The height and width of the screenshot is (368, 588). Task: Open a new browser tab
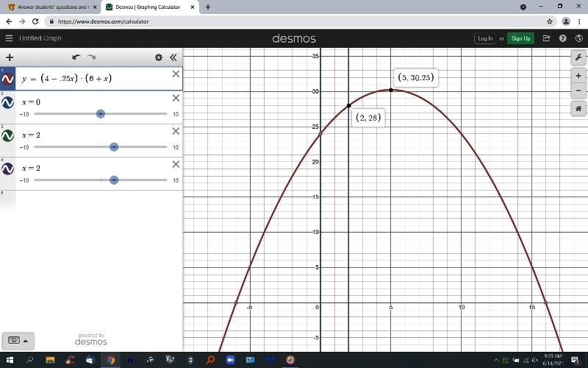click(208, 7)
